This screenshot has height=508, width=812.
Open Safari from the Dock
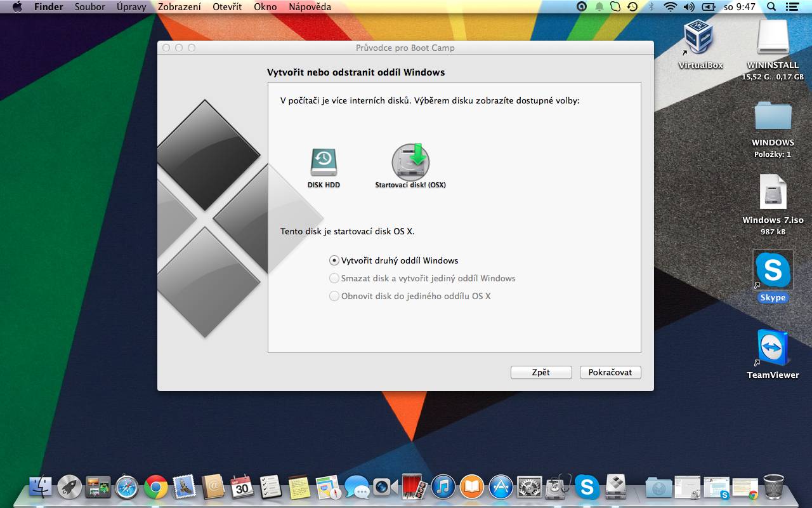127,487
